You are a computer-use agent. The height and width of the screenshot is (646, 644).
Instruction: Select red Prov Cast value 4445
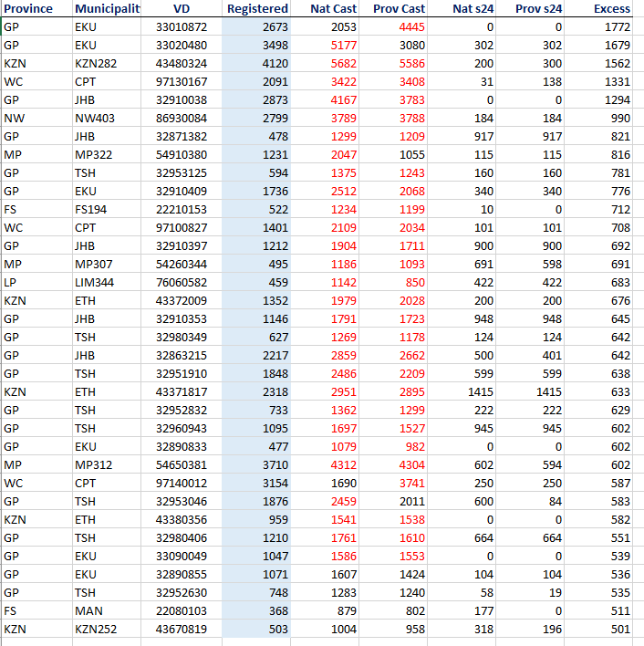(x=411, y=27)
